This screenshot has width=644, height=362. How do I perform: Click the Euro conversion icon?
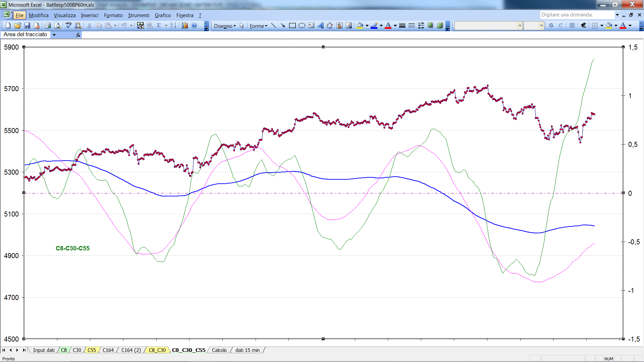pyautogui.click(x=140, y=25)
